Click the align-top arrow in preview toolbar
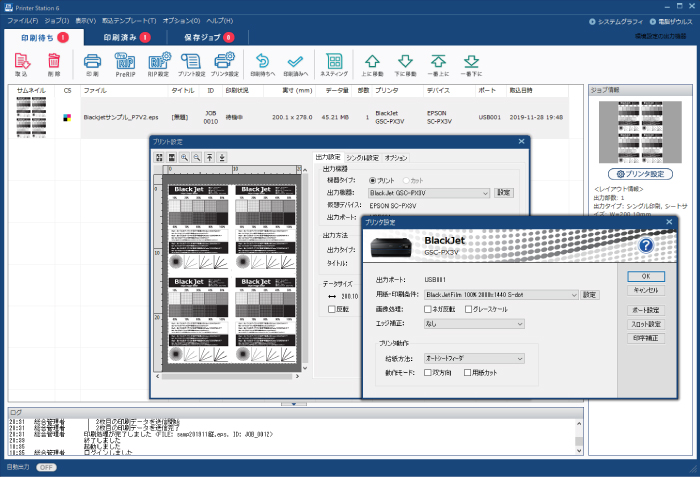This screenshot has width=700, height=477. coord(209,157)
